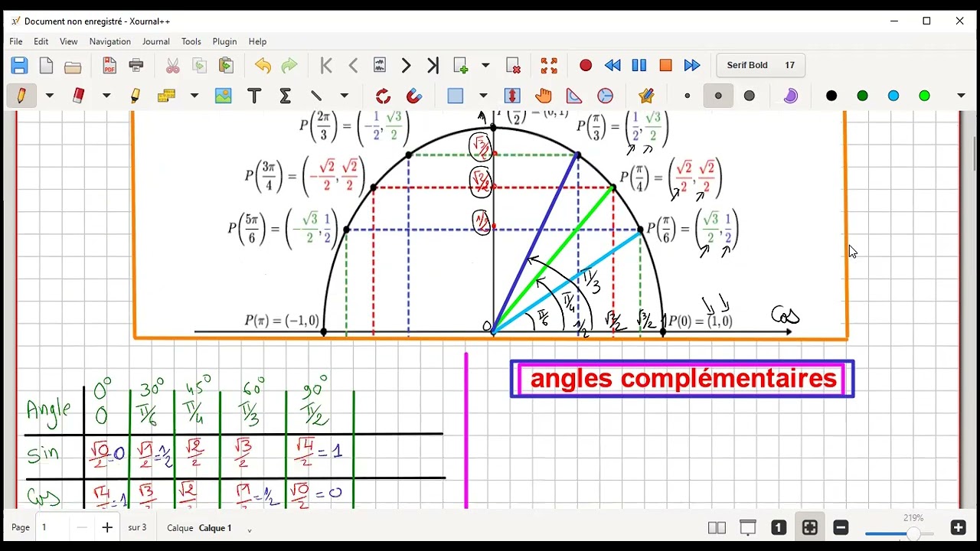Open the fill rectangle dropdown arrow
The image size is (980, 551).
pos(483,96)
